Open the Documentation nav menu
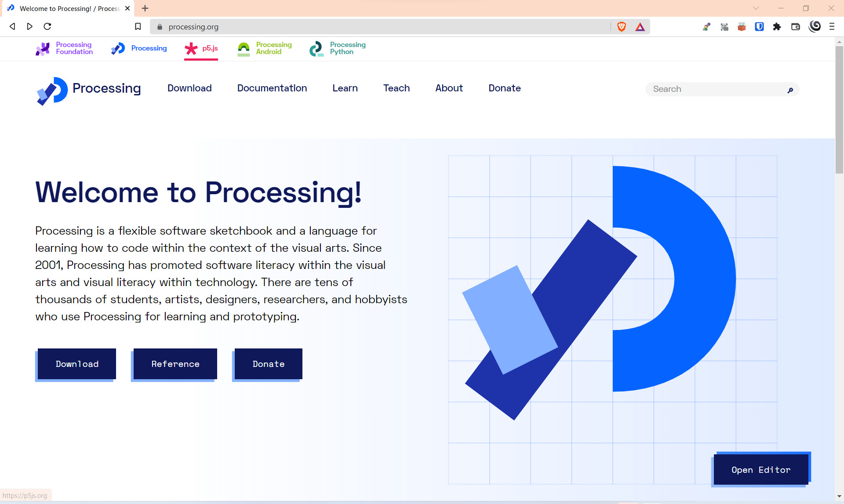Viewport: 844px width, 504px height. coord(272,88)
